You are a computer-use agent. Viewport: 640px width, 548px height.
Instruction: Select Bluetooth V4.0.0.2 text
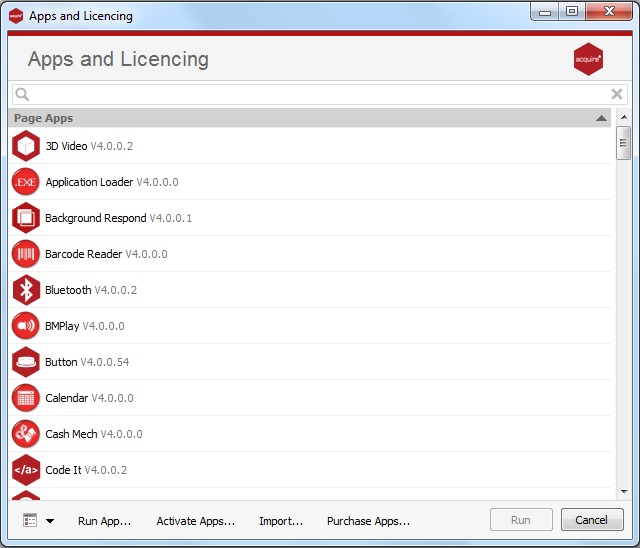(x=91, y=290)
